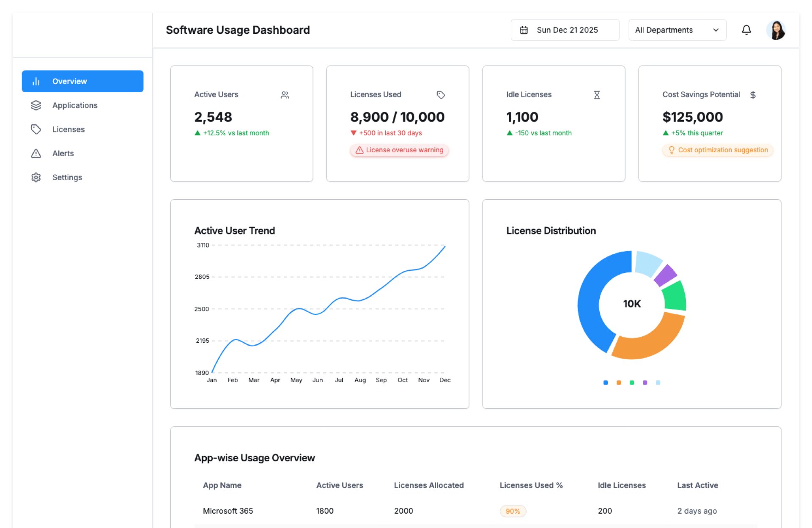This screenshot has width=812, height=528.
Task: Click the user profile avatar
Action: (776, 30)
